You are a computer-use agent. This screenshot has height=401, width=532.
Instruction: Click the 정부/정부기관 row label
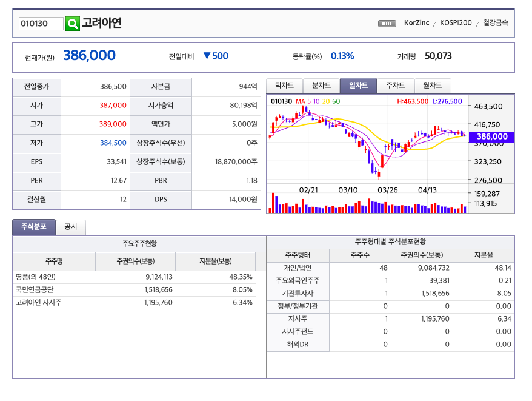coord(298,306)
